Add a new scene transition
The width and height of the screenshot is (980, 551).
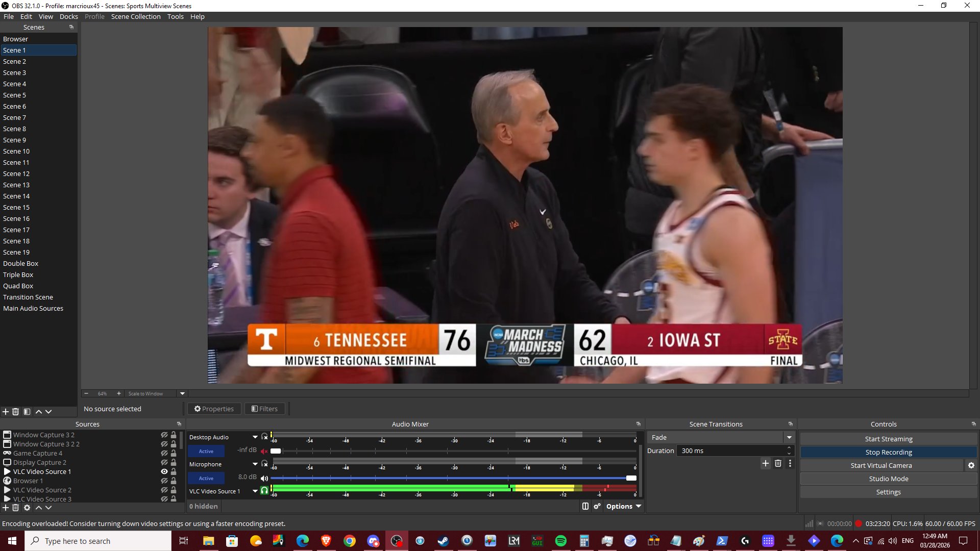click(765, 463)
